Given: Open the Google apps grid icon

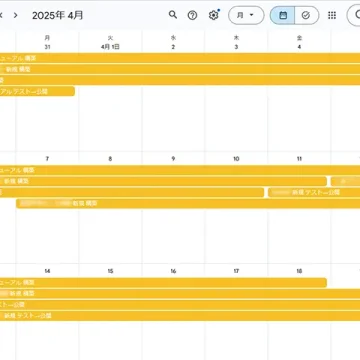Looking at the screenshot, I should coord(332,15).
